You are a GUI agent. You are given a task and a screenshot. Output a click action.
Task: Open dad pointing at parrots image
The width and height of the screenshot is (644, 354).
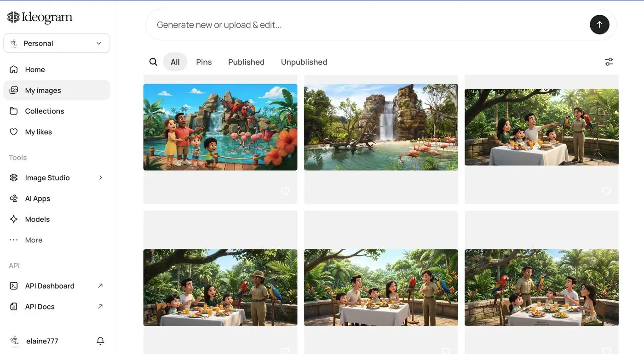541,127
